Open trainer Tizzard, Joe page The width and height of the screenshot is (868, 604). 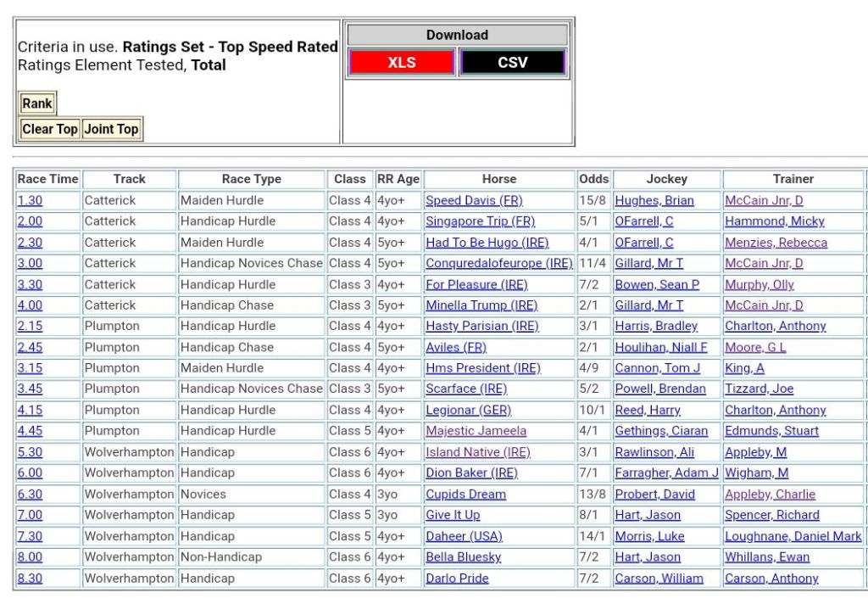pos(759,389)
